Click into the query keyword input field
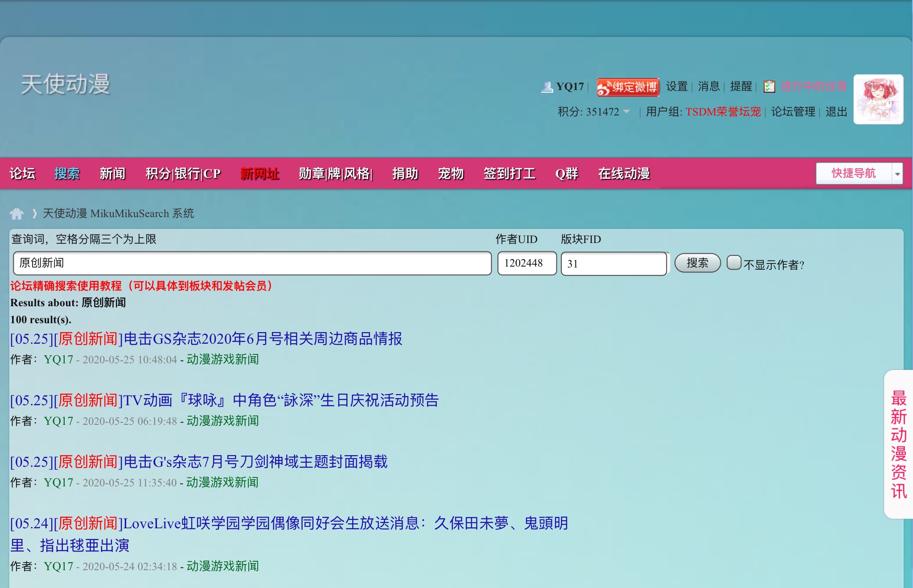The width and height of the screenshot is (913, 588). coord(252,263)
